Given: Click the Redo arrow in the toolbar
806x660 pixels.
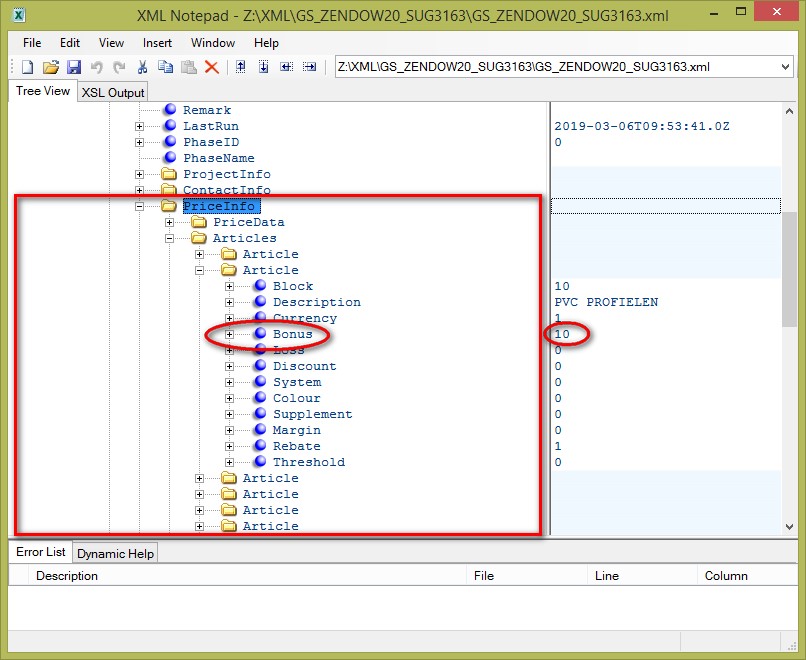Looking at the screenshot, I should (x=119, y=67).
